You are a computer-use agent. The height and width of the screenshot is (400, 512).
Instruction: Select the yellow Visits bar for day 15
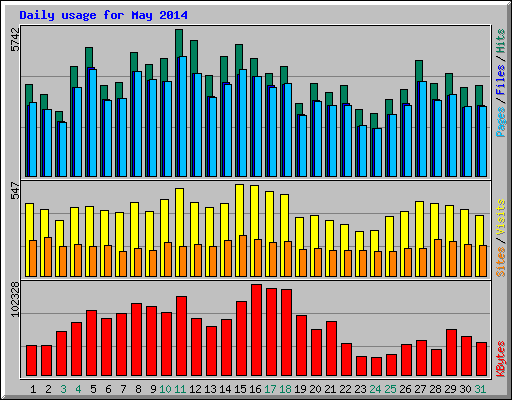239,210
